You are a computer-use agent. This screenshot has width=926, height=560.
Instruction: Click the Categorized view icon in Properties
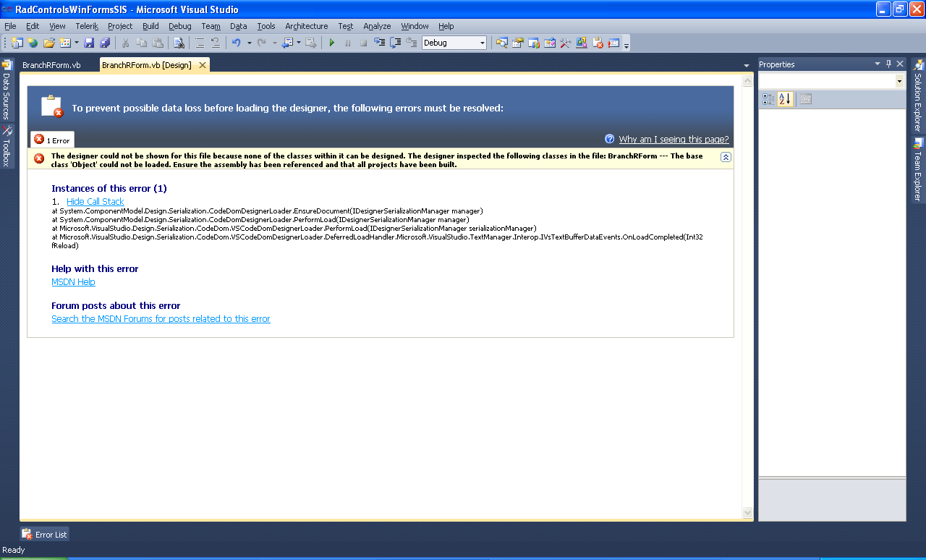tap(768, 99)
